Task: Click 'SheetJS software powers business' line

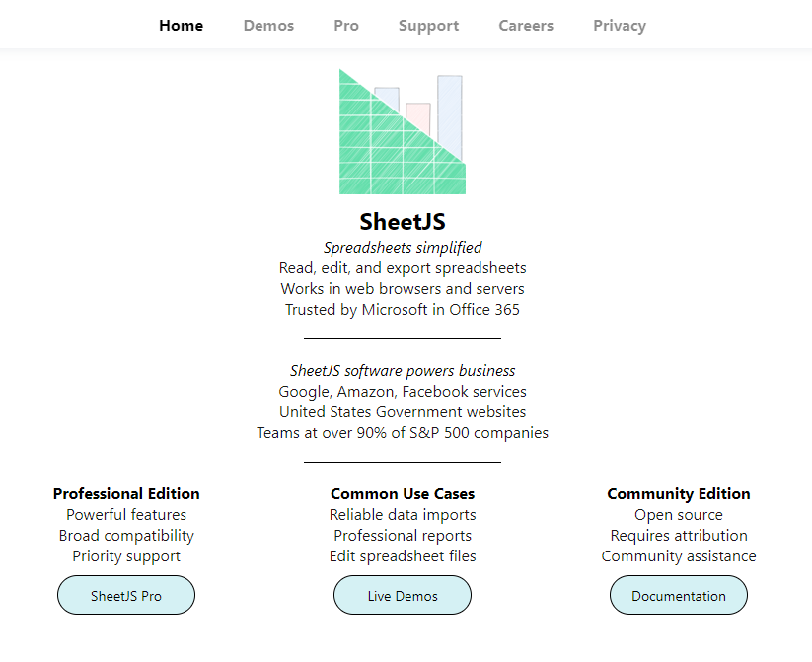Action: coord(403,370)
